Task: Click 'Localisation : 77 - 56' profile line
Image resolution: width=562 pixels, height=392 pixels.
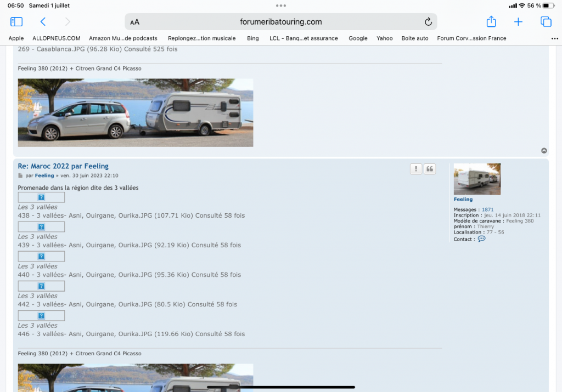Action: pos(479,232)
